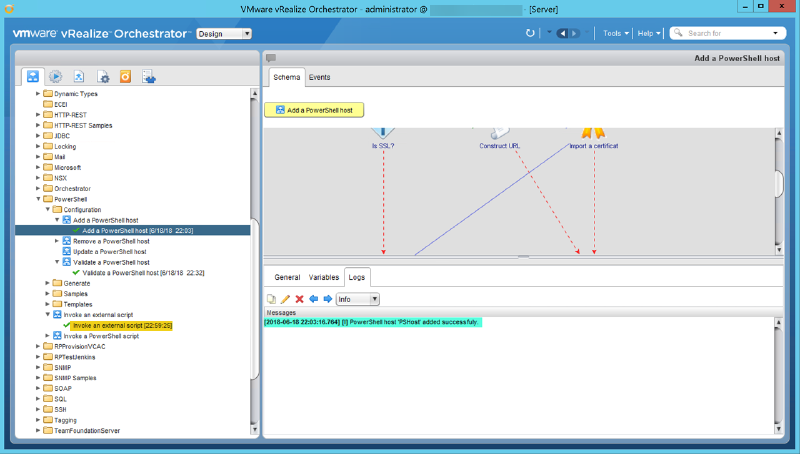Click the search magnifier icon
This screenshot has height=454, width=800.
678,33
